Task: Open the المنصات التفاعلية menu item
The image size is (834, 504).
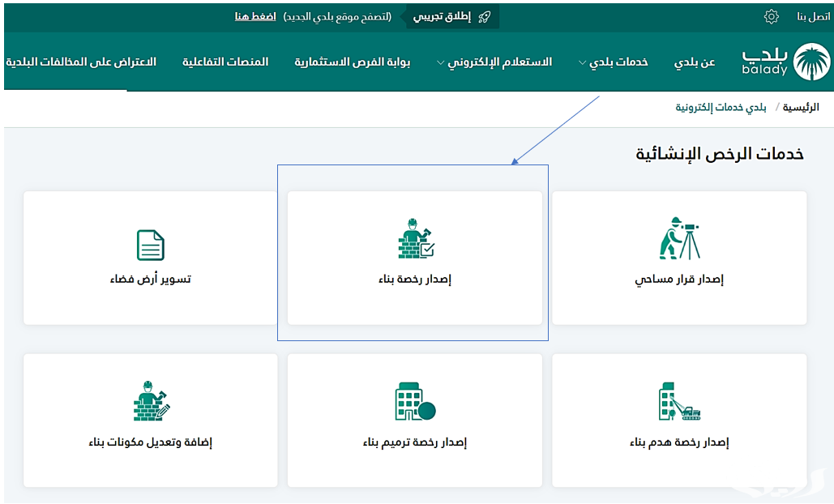Action: coord(225,62)
